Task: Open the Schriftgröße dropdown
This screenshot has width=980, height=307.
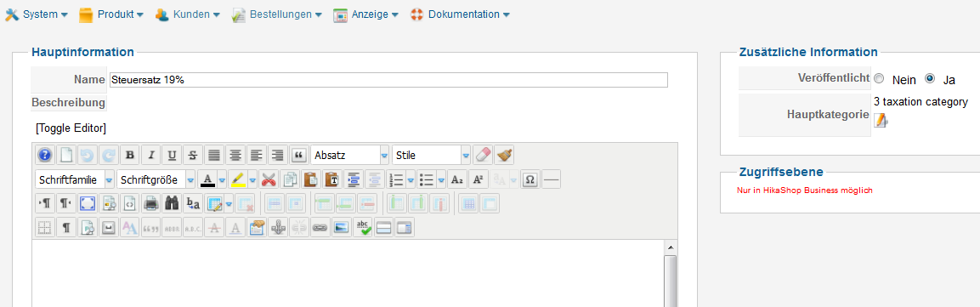Action: 156,180
